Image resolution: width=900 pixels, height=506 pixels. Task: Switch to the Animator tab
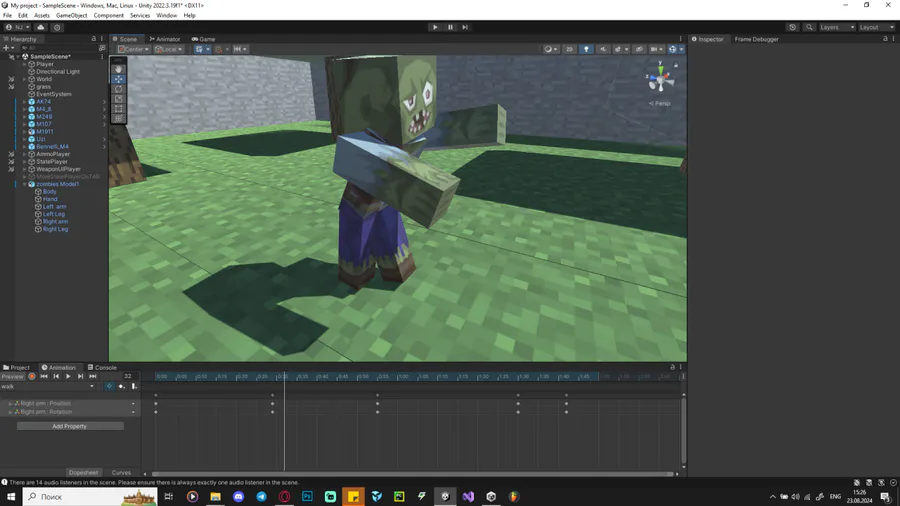click(x=165, y=39)
